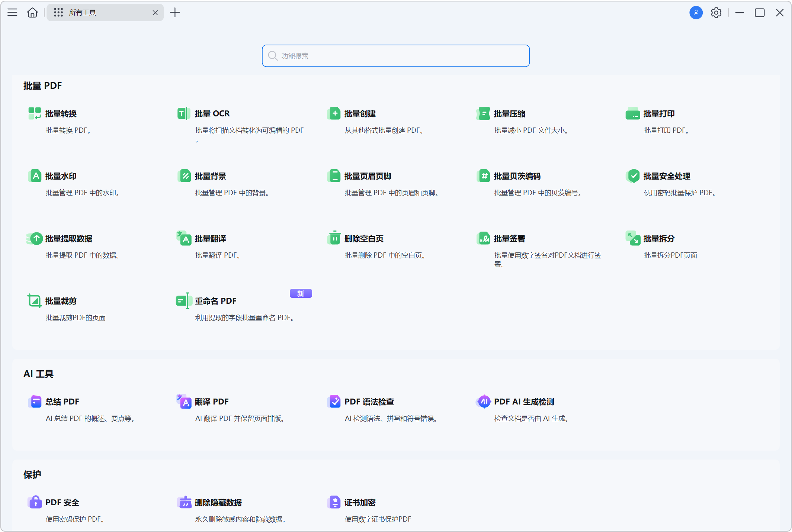Click the 重命名 PDF title
This screenshot has height=532, width=792.
click(x=216, y=301)
